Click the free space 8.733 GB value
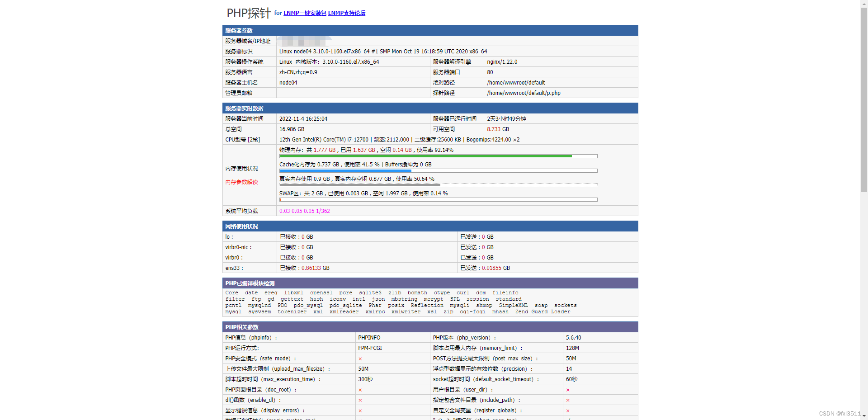This screenshot has width=868, height=420. tap(498, 129)
